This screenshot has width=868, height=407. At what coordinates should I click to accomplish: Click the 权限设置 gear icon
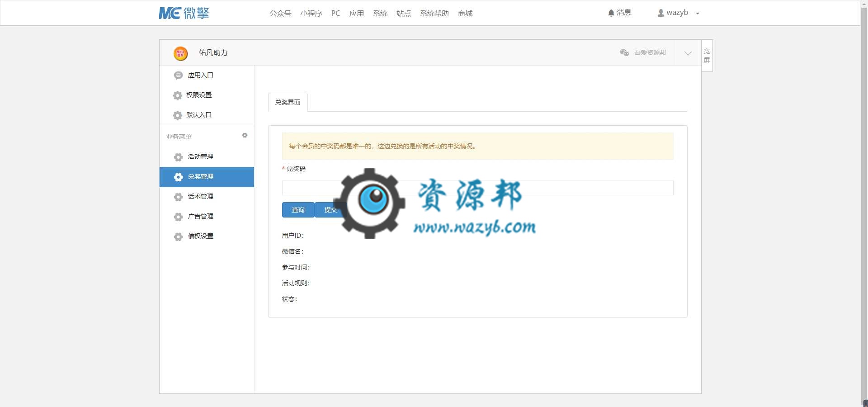coord(178,95)
